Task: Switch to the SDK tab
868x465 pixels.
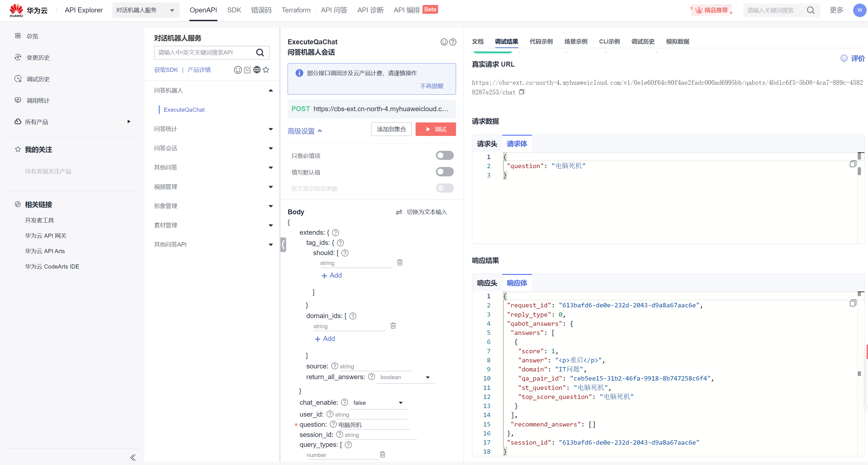Action: (x=234, y=10)
